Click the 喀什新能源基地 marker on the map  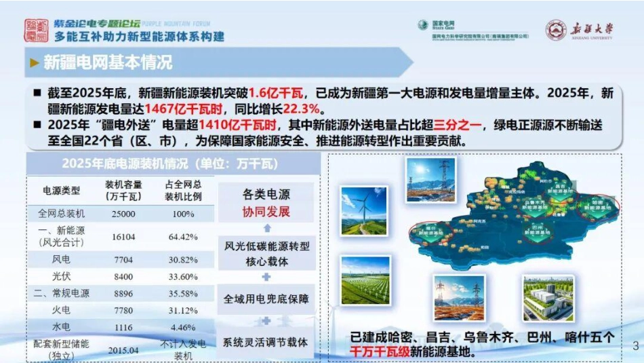pyautogui.click(x=431, y=232)
